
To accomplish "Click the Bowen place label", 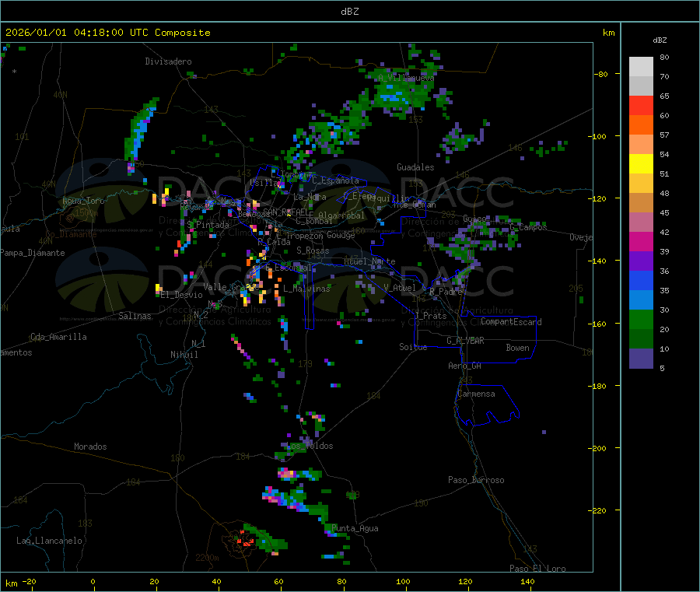I will [x=518, y=348].
